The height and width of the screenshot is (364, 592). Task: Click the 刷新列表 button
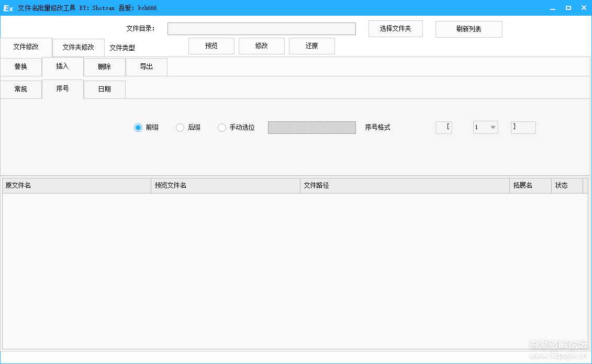coord(468,29)
